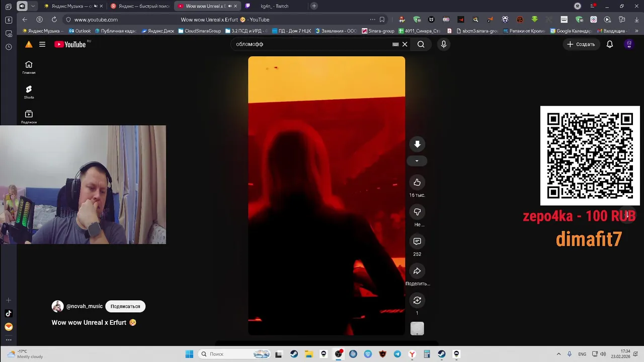
Task: Open File Explorer from the taskbar
Action: [308, 354]
